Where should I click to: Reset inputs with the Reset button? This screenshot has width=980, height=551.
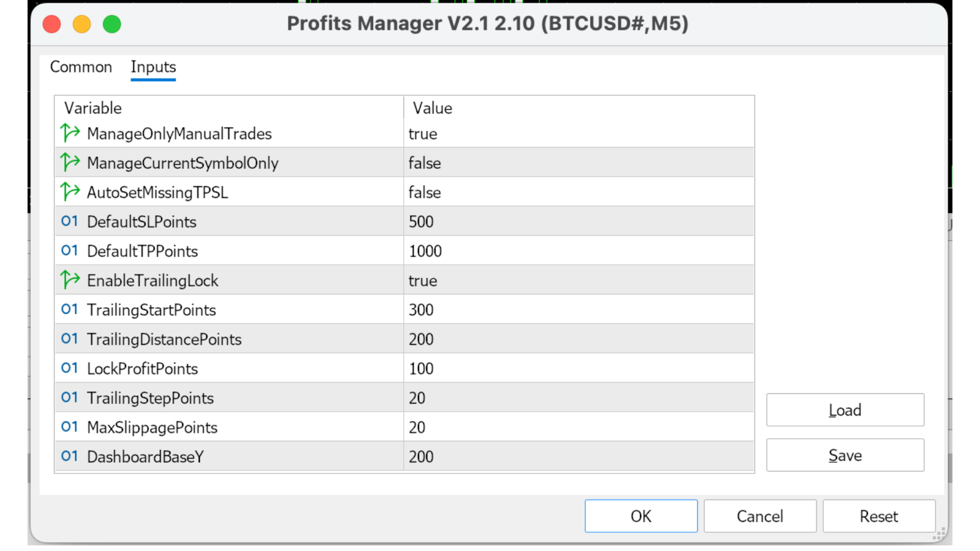point(878,516)
